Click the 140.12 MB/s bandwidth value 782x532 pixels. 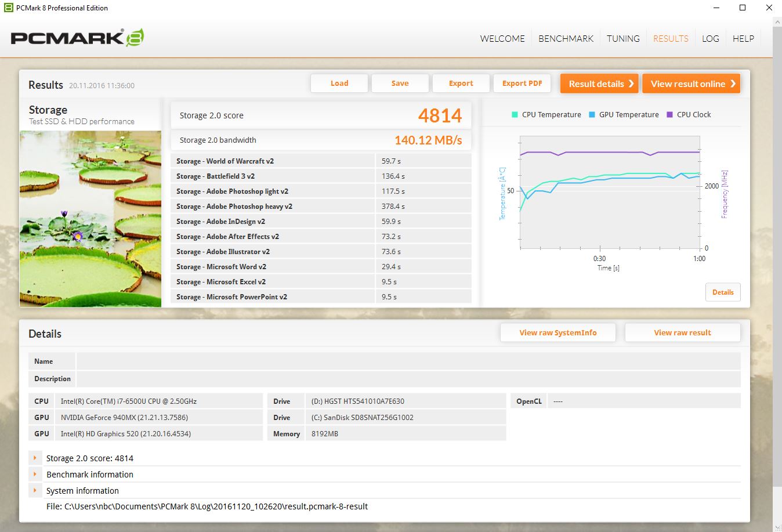point(428,140)
